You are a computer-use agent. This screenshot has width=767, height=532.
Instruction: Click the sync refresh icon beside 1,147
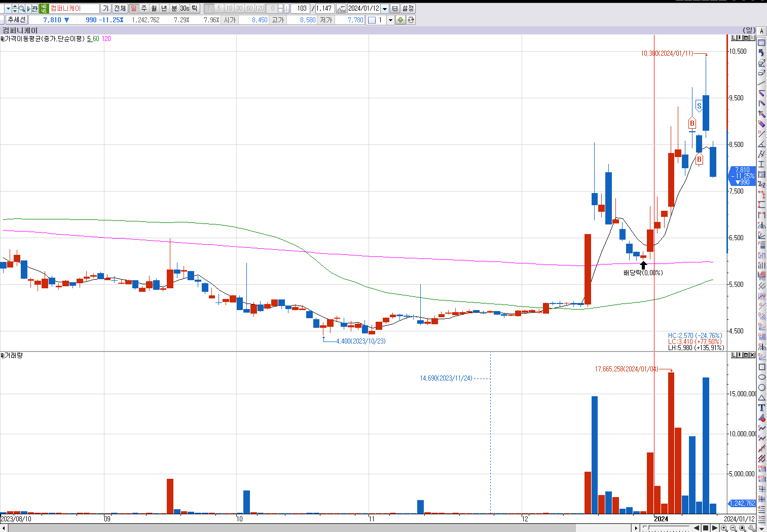pos(341,9)
